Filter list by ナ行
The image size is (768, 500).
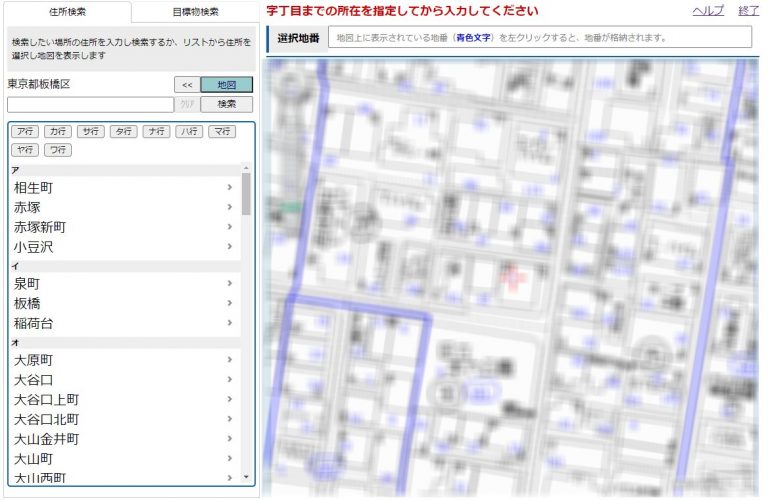[x=156, y=131]
